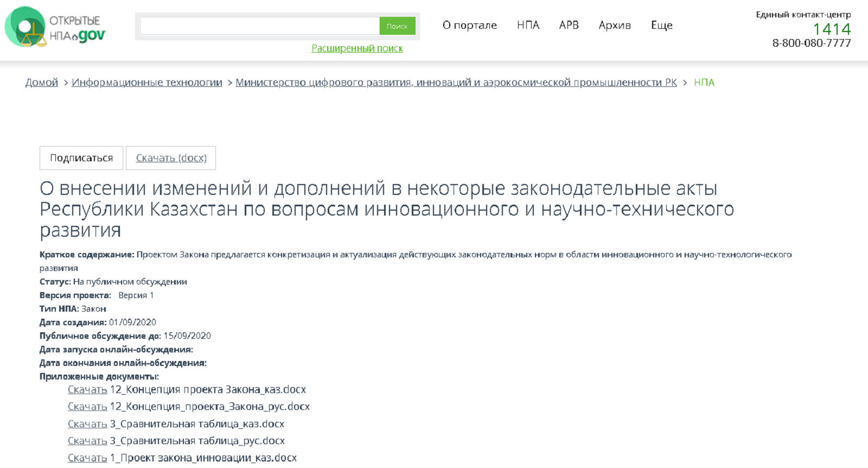The width and height of the screenshot is (868, 468).
Task: Click the Подписаться subscribe button
Action: coord(81,158)
